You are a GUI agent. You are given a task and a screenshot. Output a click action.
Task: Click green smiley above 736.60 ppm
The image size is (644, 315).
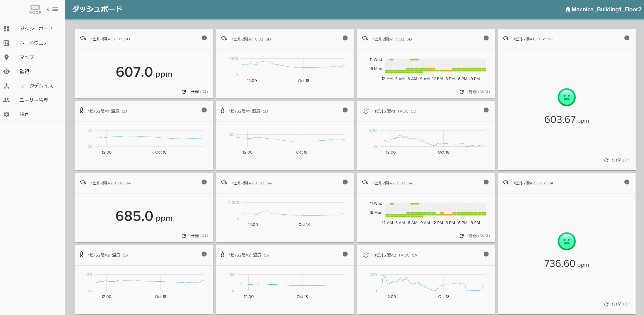point(567,241)
